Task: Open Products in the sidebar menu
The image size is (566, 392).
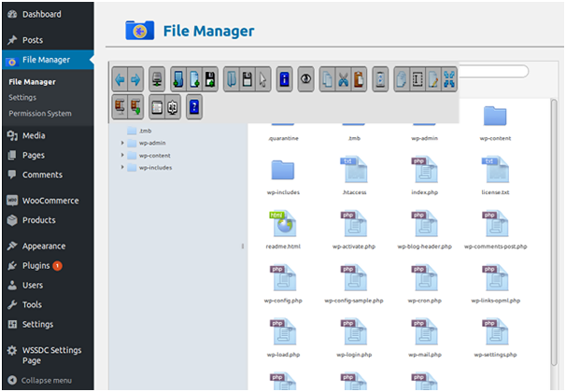Action: click(x=39, y=220)
